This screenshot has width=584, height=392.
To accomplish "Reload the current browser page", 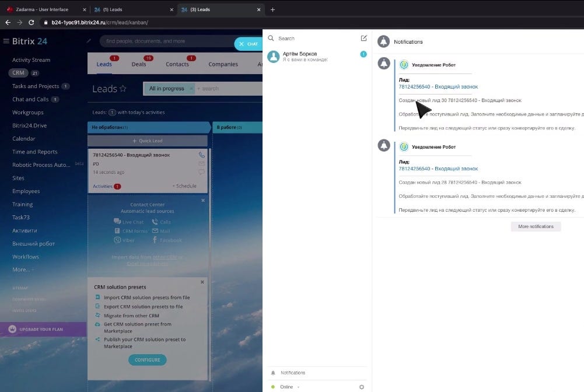I will [x=32, y=22].
